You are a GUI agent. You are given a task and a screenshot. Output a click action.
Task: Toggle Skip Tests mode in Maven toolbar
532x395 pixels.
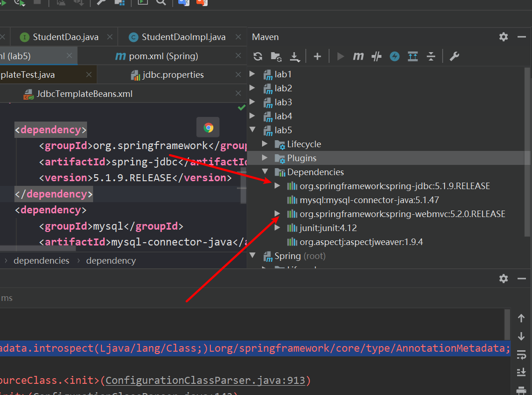(395, 56)
